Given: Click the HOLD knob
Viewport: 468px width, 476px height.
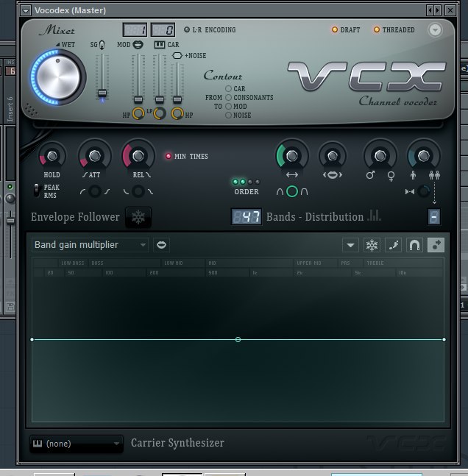Looking at the screenshot, I should coord(52,156).
